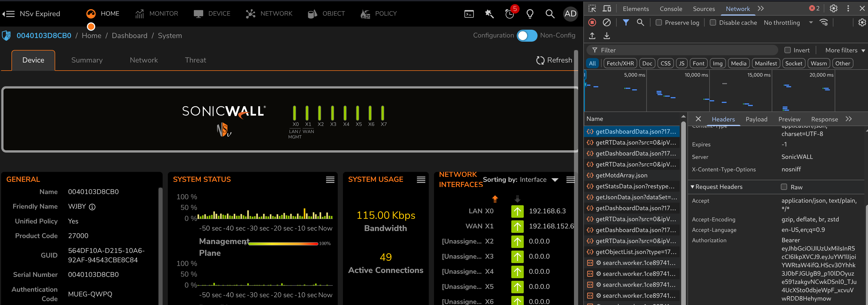868x305 pixels.
Task: Click the hamburger menu next to NSv Expired
Action: [x=8, y=14]
